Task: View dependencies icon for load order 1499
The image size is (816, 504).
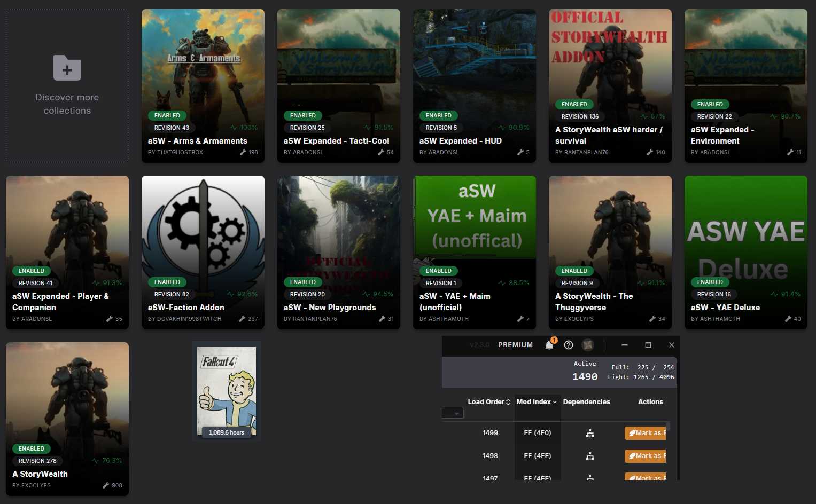Action: point(590,433)
